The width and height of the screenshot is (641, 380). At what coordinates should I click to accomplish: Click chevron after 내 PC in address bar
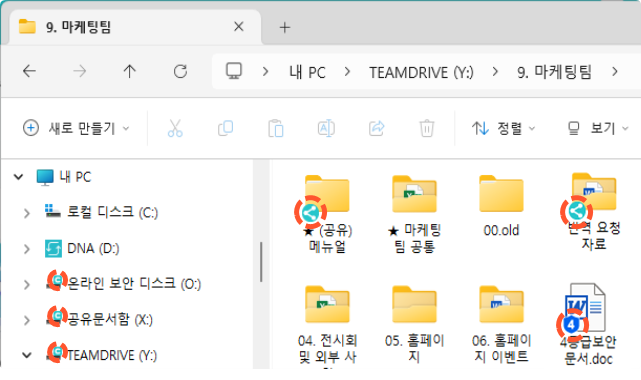347,72
